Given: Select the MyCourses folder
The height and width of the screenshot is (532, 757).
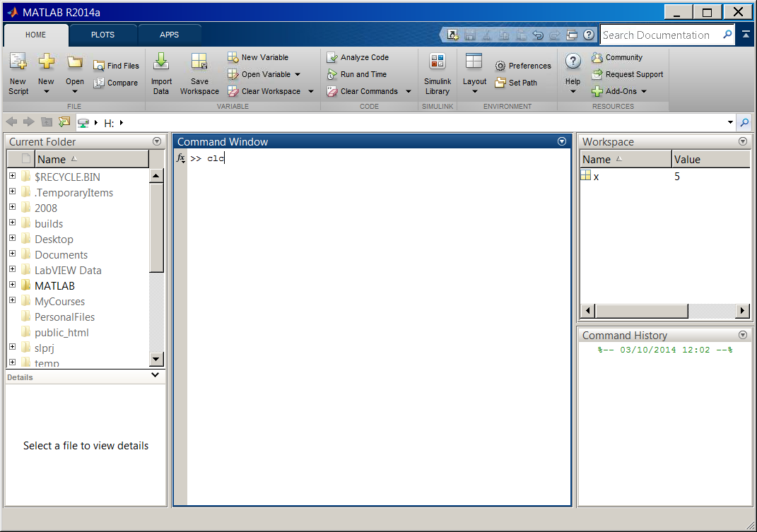Looking at the screenshot, I should (60, 302).
